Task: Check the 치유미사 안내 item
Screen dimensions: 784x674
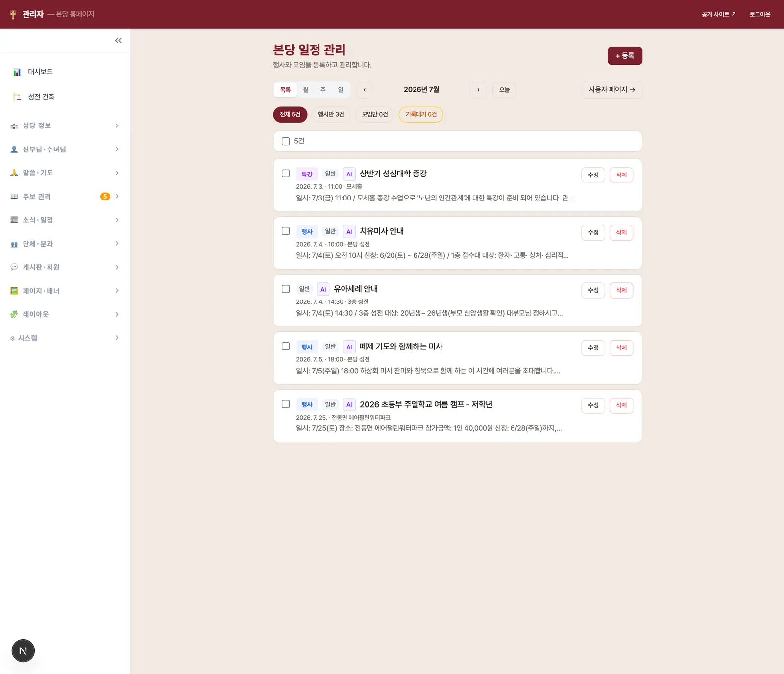Action: (286, 231)
